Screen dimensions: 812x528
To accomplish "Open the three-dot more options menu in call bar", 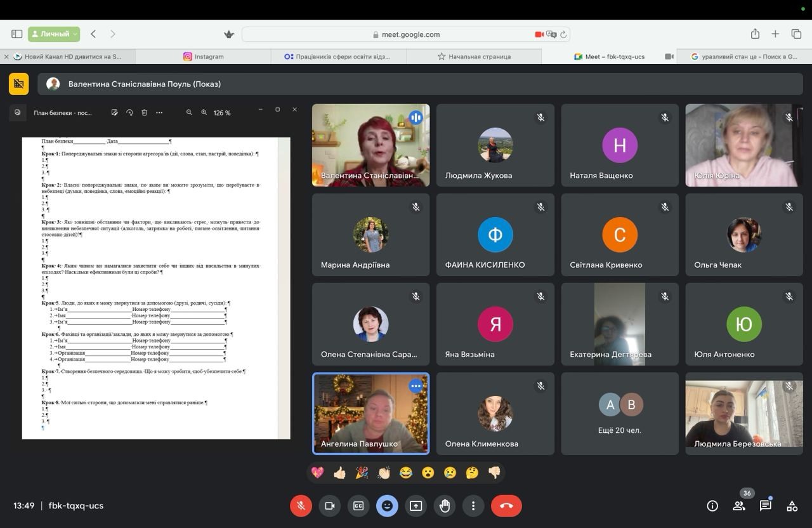I will (x=473, y=506).
